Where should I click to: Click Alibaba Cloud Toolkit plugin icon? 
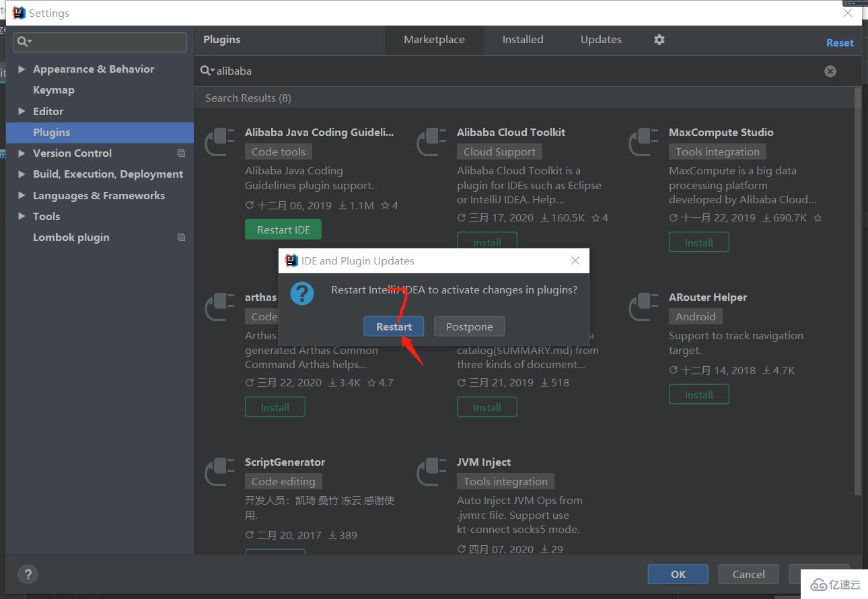tap(432, 143)
